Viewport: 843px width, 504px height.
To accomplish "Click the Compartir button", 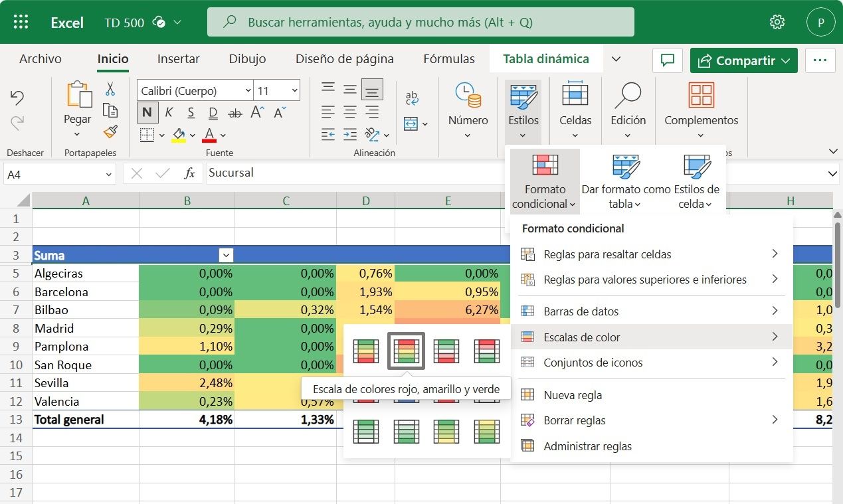I will click(743, 60).
